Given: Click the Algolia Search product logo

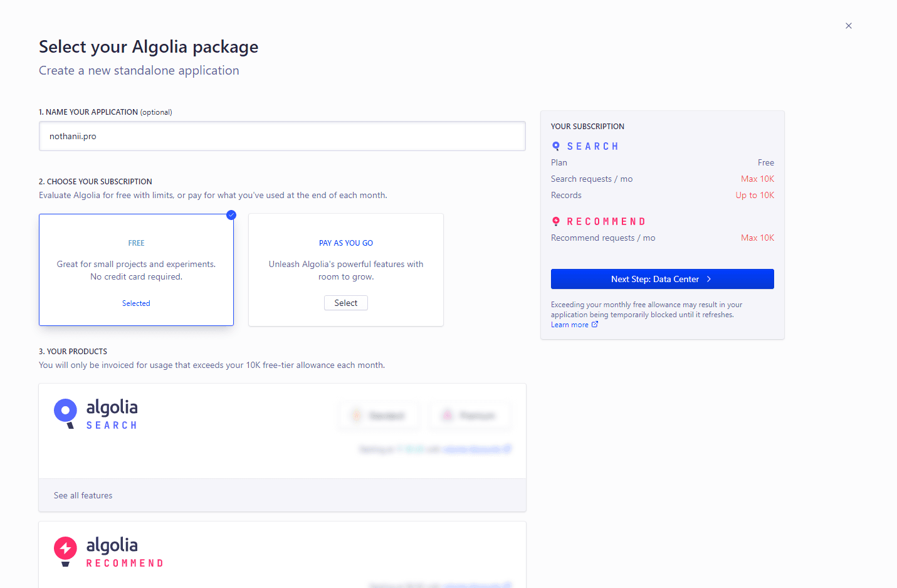Looking at the screenshot, I should click(96, 414).
